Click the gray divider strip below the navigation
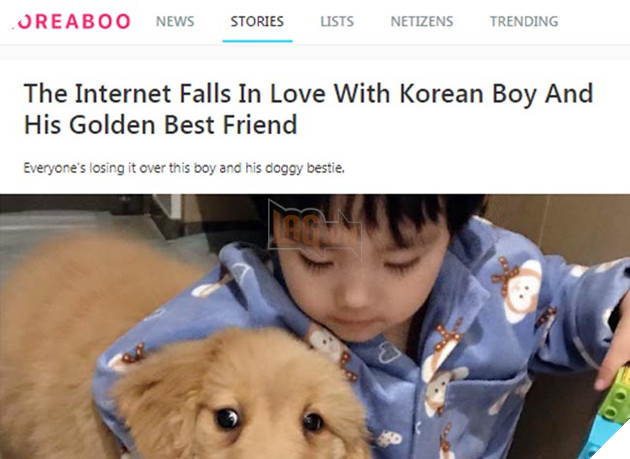The height and width of the screenshot is (459, 630). coord(315,52)
